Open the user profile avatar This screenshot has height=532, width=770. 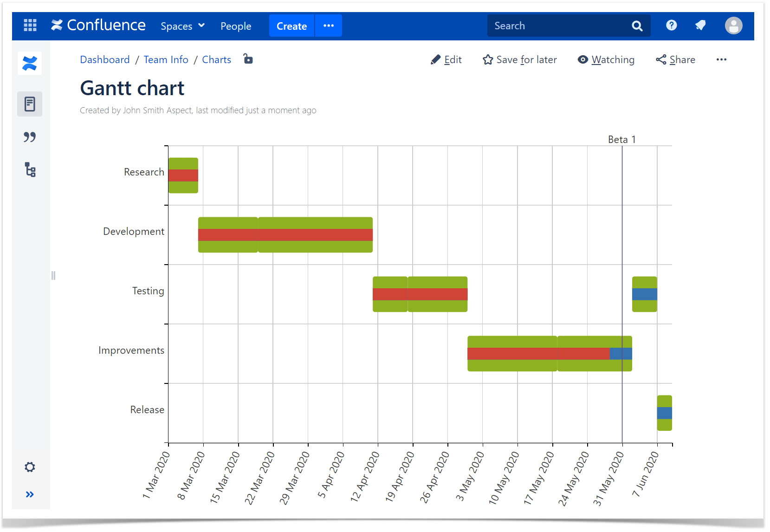(733, 26)
